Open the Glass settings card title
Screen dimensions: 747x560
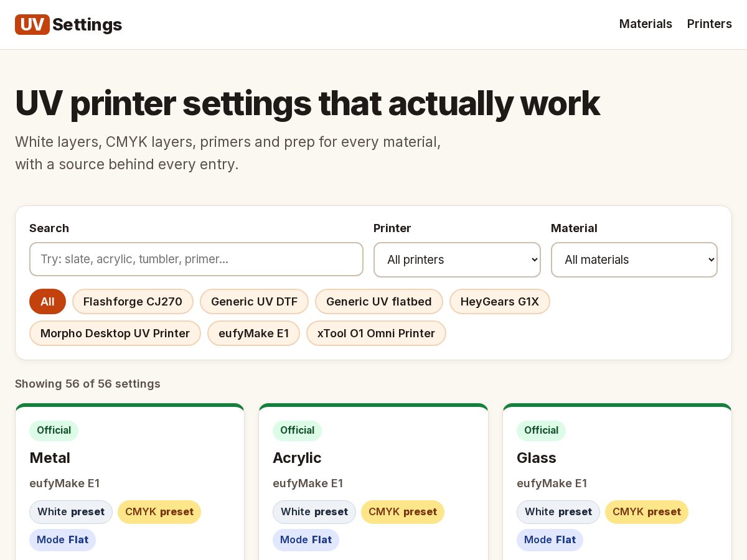tap(536, 458)
